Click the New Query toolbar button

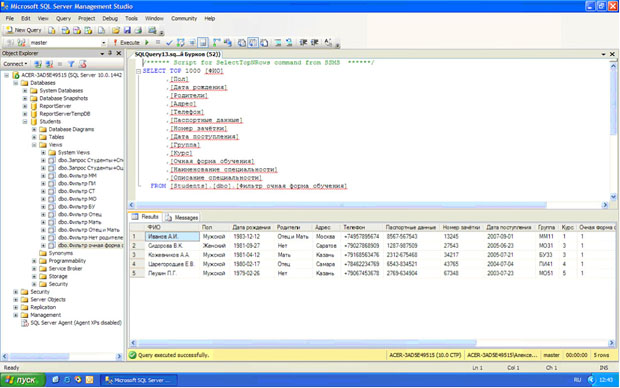point(24,30)
